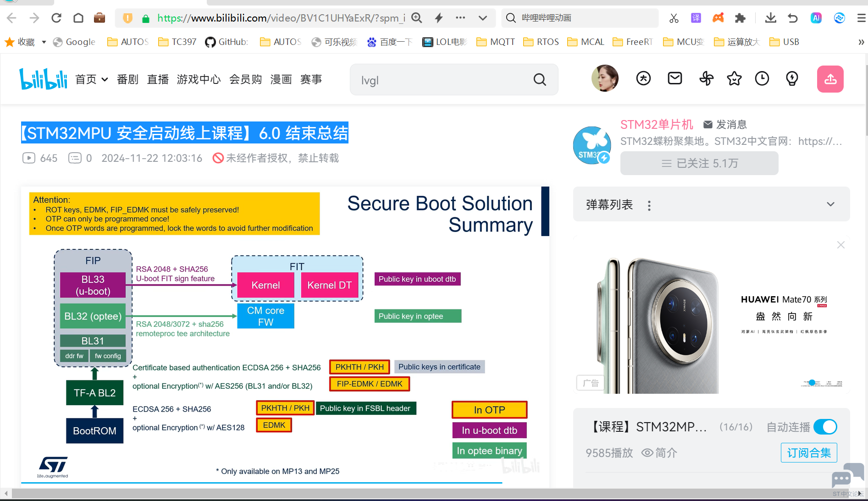
Task: Click the lightning bolt speed icon
Action: click(x=439, y=18)
